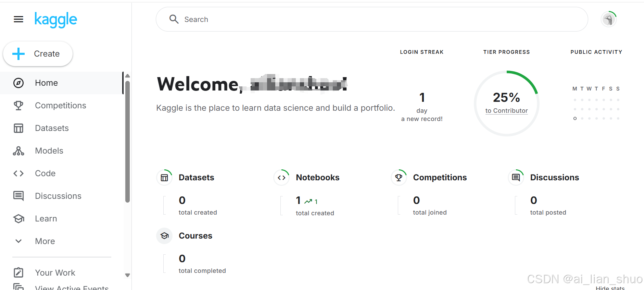Click the Hide stats link
Viewport: 644px width, 290px height.
tap(610, 288)
